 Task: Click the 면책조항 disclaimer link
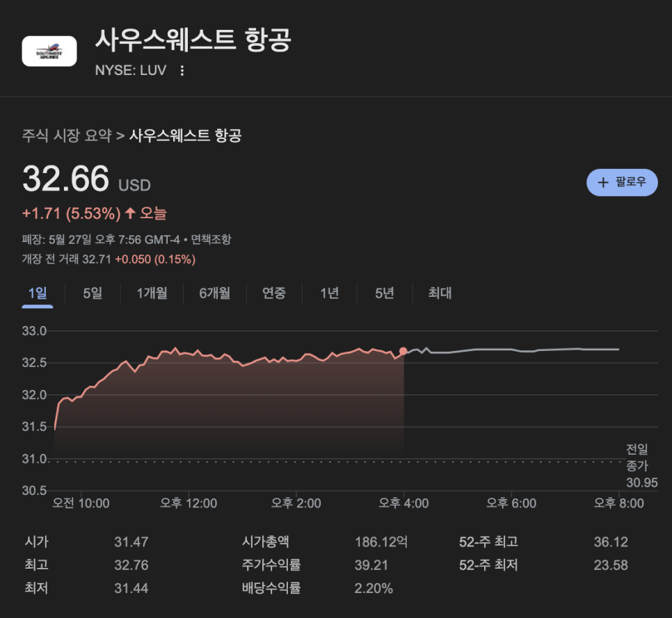point(211,239)
